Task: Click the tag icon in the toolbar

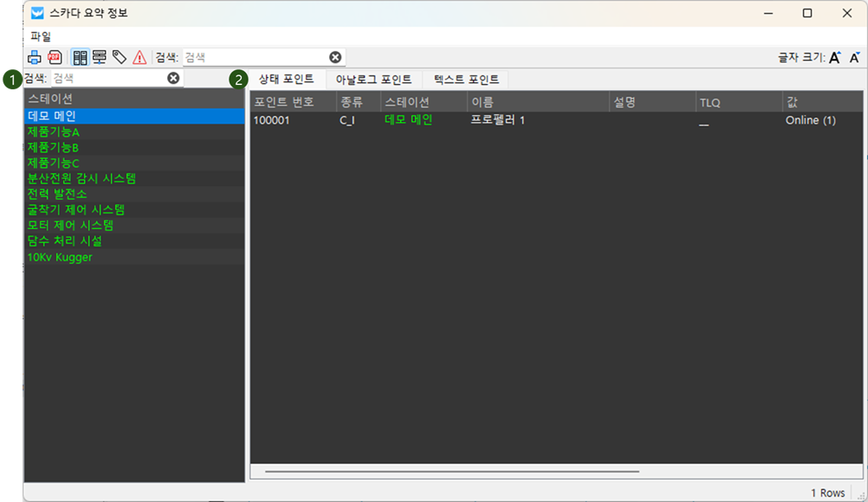Action: [x=120, y=57]
